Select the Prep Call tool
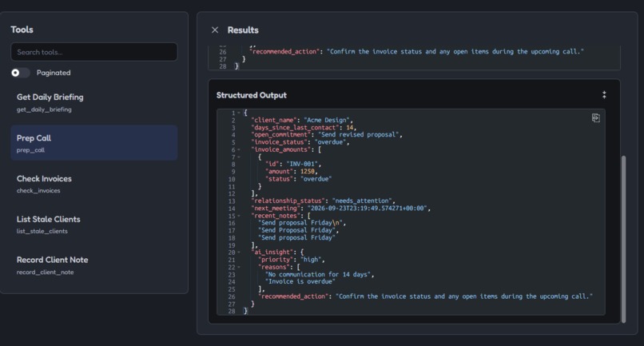The height and width of the screenshot is (346, 644). tap(94, 143)
